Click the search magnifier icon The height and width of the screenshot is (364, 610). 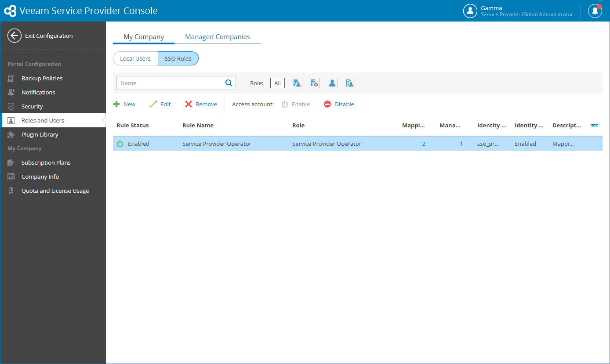coord(229,83)
